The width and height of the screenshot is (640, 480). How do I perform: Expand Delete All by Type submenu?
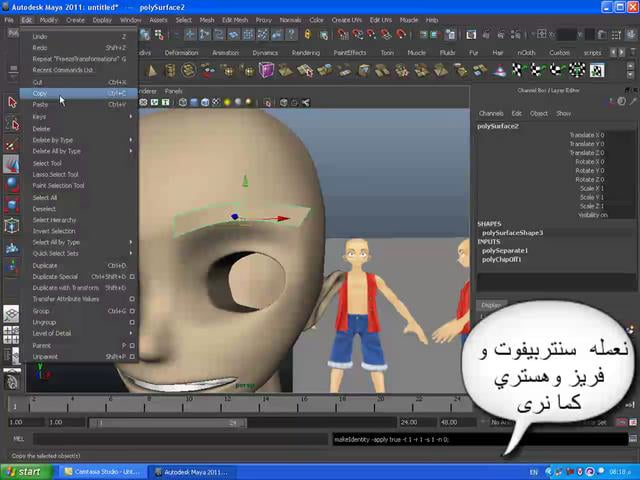[x=131, y=151]
